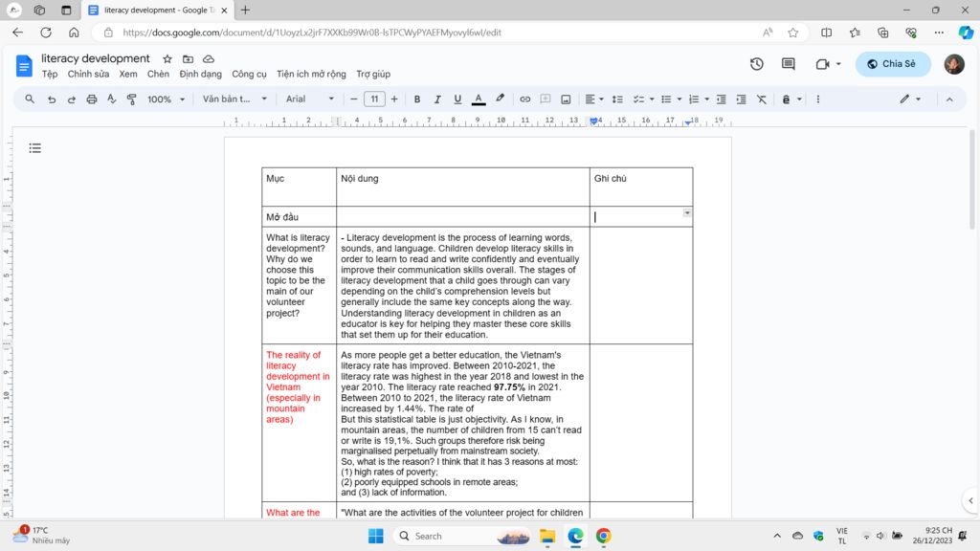Image resolution: width=980 pixels, height=551 pixels.
Task: Run spelling and grammar check
Action: (111, 99)
